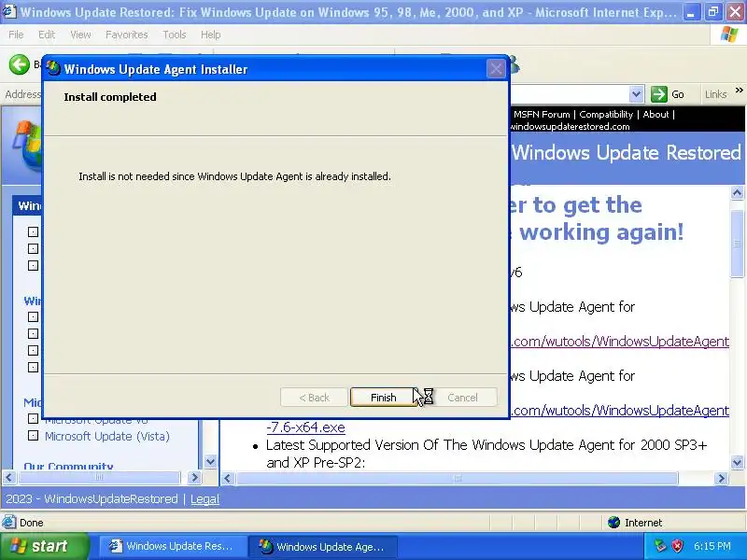Viewport: 747px width, 560px height.
Task: Open the Help menu in Internet Explorer
Action: coord(211,35)
